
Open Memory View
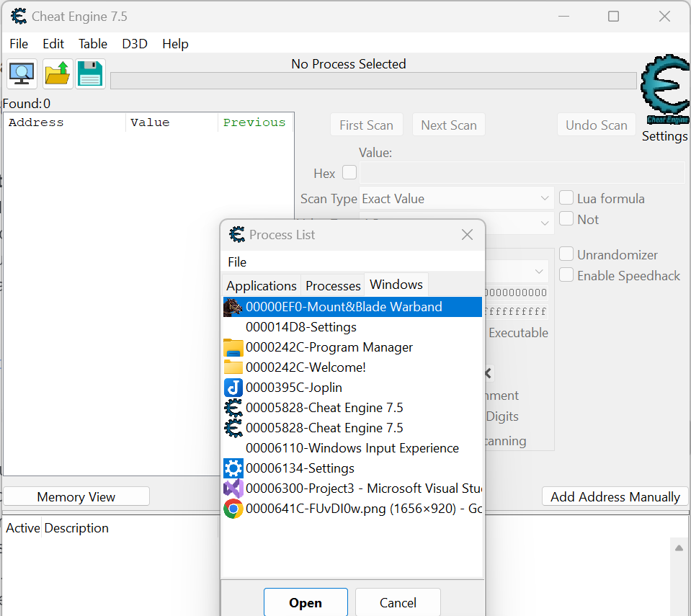(76, 496)
